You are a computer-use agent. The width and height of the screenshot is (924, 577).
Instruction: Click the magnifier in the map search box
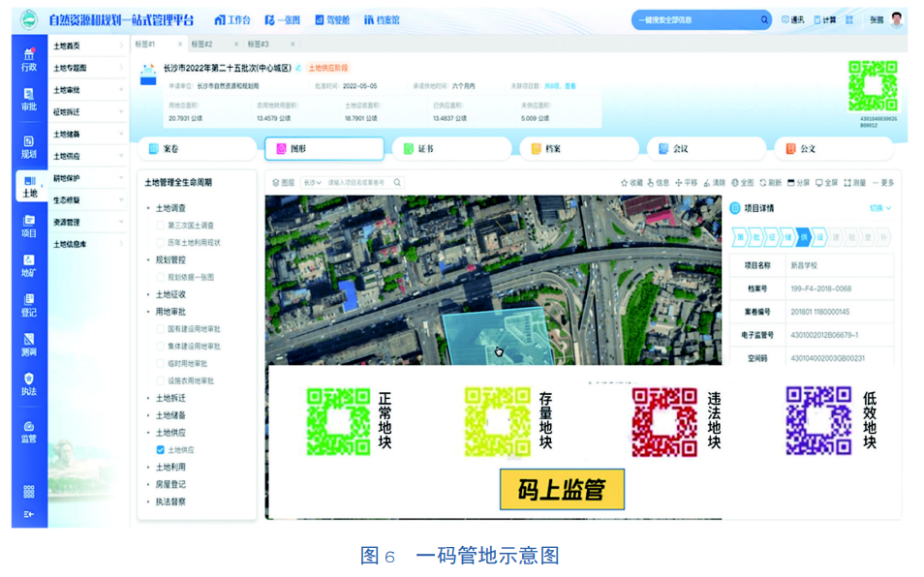tap(398, 183)
